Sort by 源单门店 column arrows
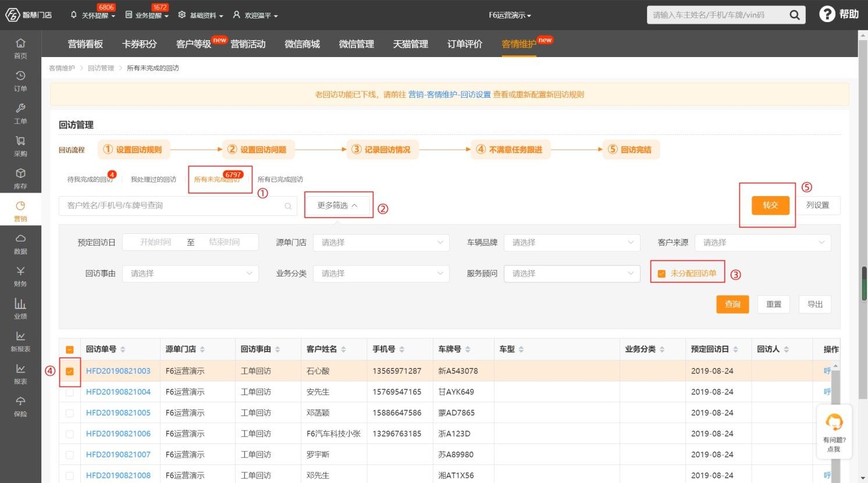The width and height of the screenshot is (868, 483). tap(202, 349)
